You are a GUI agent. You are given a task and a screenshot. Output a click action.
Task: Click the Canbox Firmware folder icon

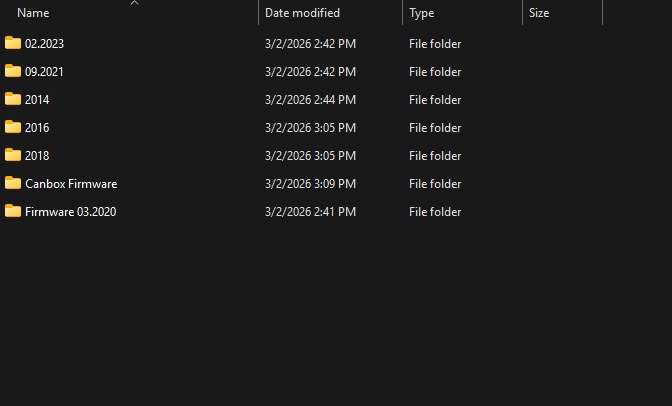pos(13,183)
